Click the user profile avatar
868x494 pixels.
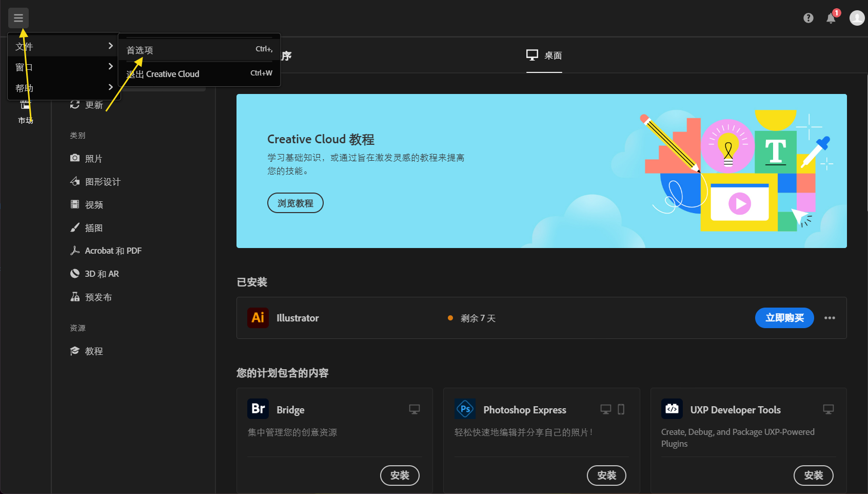pyautogui.click(x=857, y=17)
